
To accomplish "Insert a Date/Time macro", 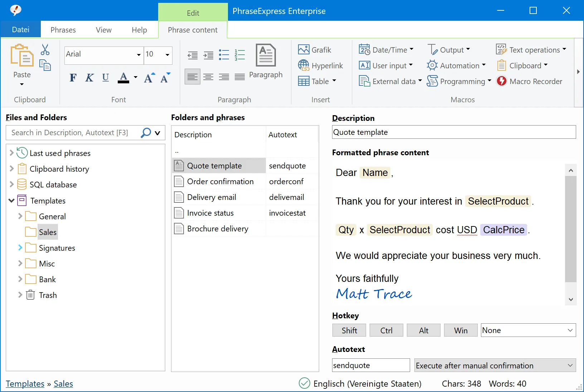I will [x=386, y=50].
